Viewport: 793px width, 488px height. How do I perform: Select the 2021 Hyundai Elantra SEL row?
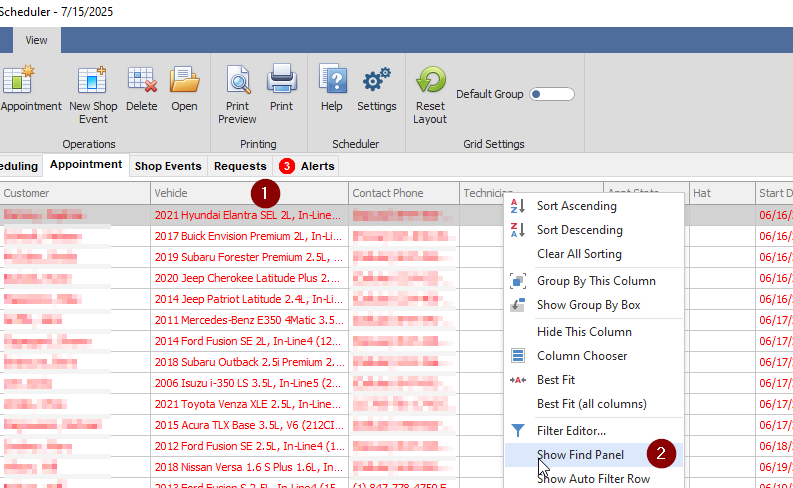248,215
